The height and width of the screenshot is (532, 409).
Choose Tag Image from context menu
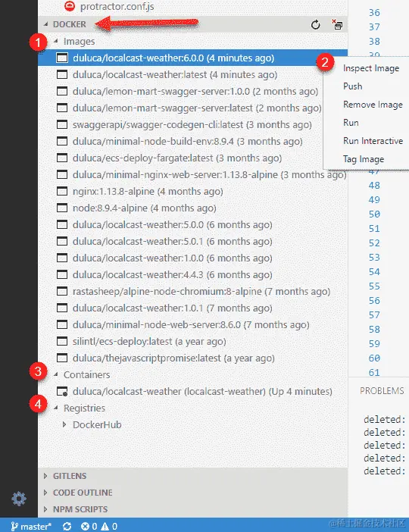364,159
